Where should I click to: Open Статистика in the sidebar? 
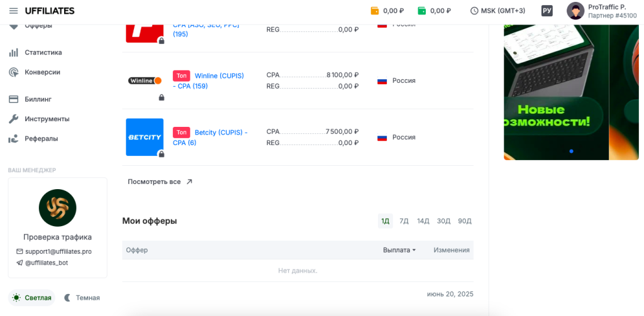coord(43,53)
